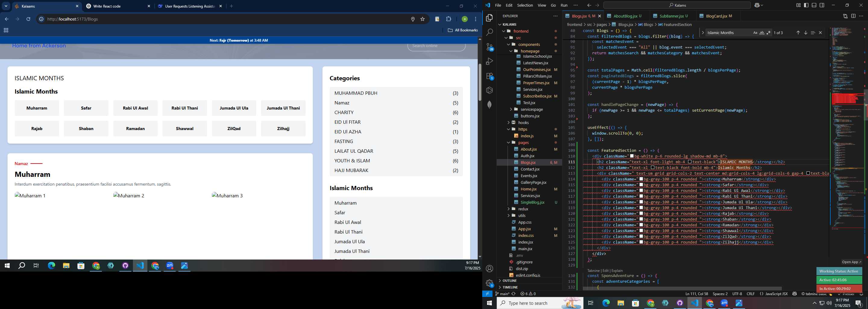This screenshot has height=309, width=868.
Task: Open All Bookmarks folder
Action: [463, 30]
